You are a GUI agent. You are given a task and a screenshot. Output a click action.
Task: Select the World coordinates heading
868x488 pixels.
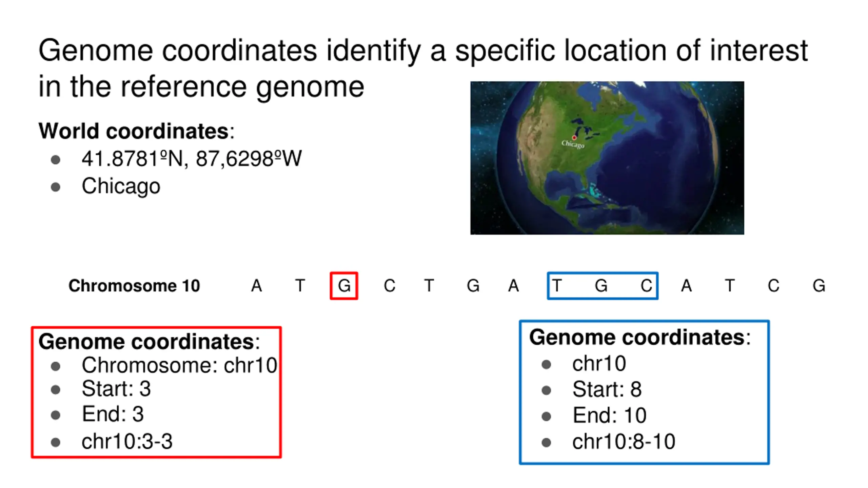coord(137,131)
